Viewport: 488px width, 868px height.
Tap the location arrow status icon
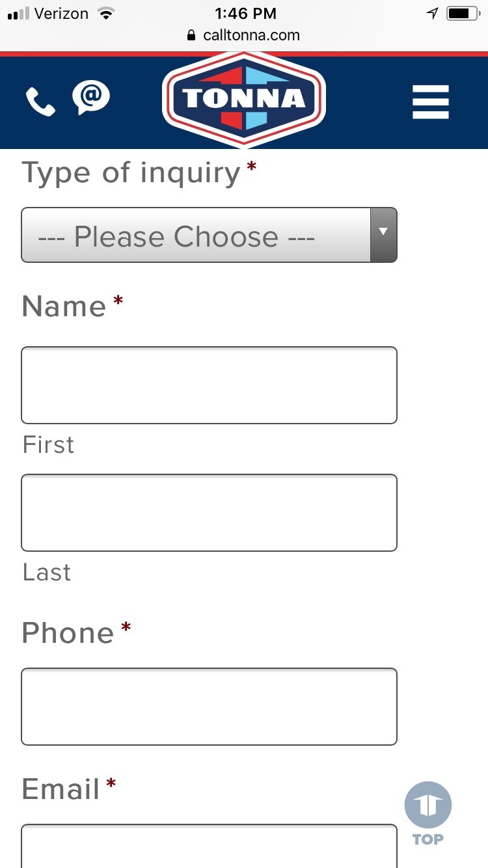tap(433, 13)
